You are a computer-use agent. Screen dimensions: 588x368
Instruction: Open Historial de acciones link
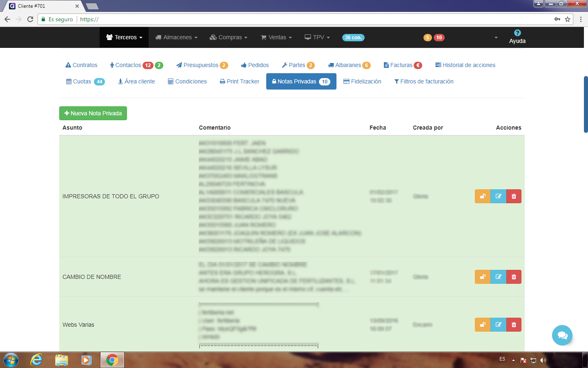pyautogui.click(x=465, y=65)
